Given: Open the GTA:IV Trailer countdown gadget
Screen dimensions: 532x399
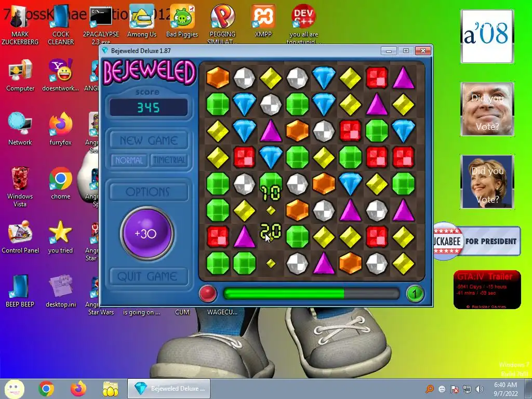Looking at the screenshot, I should [x=487, y=289].
